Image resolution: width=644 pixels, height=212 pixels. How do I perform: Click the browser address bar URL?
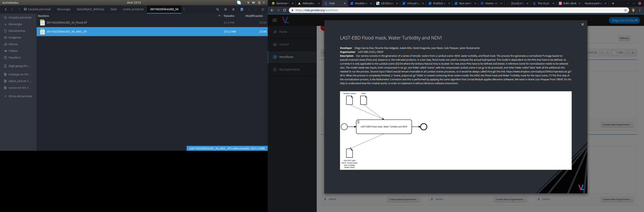click(x=317, y=10)
